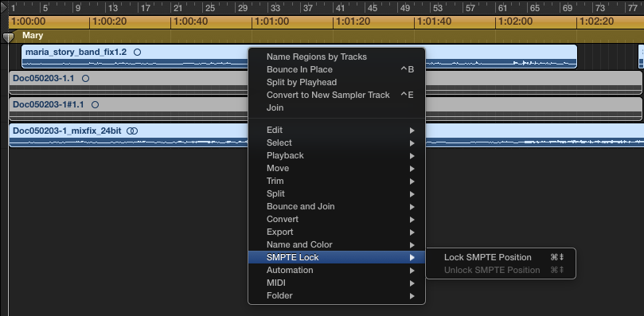The height and width of the screenshot is (316, 644).
Task: Select the Doc050203-1.1 region
Action: (x=326, y=83)
